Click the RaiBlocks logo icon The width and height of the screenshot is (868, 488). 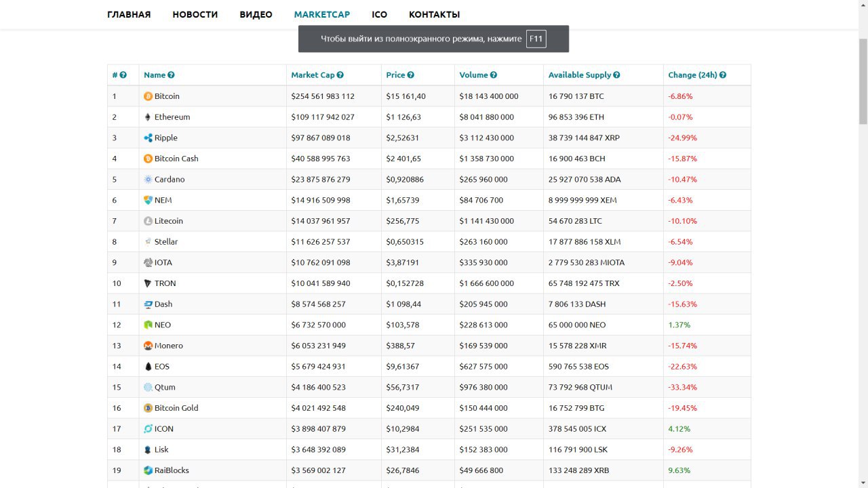point(148,470)
